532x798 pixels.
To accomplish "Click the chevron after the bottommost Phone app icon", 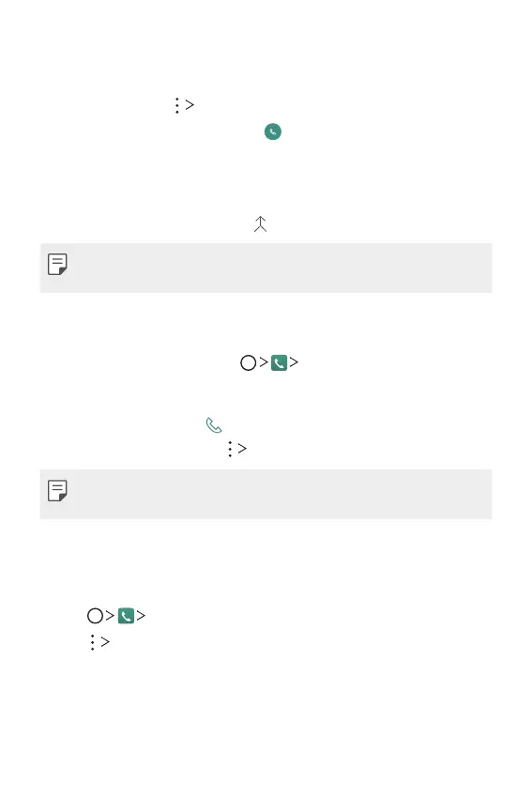I will tap(141, 615).
